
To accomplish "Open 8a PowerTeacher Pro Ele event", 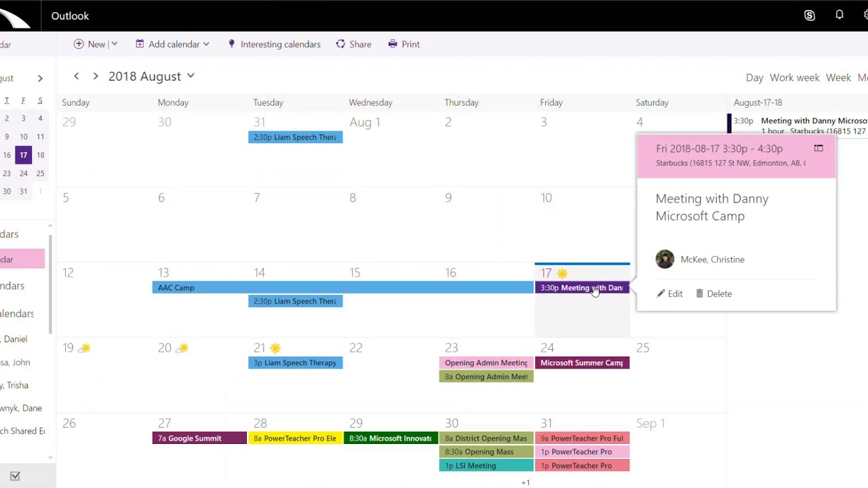I will pos(295,439).
